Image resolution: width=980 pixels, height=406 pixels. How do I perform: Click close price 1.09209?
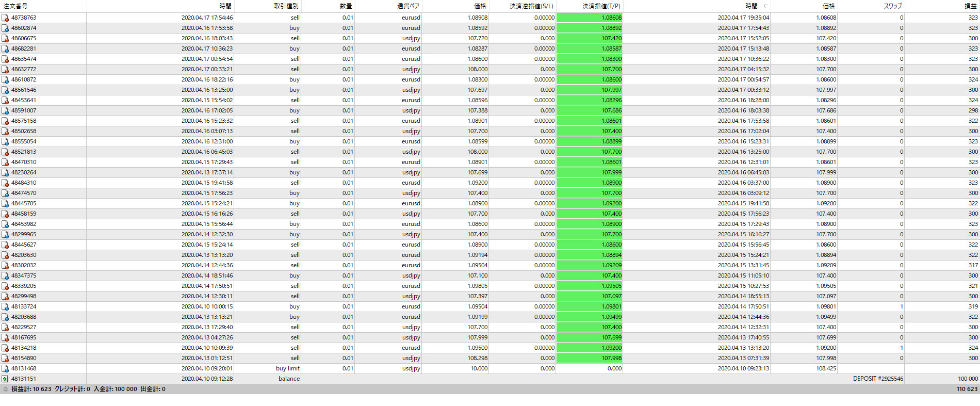click(x=826, y=265)
